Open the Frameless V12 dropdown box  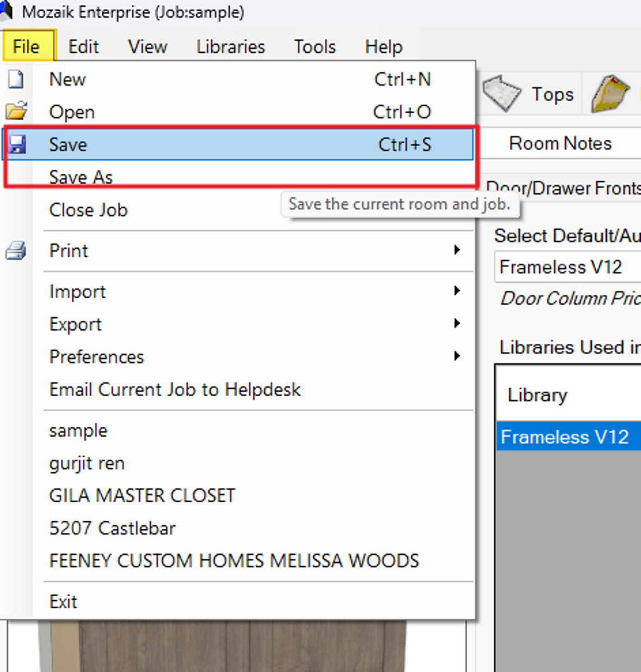coord(566,267)
